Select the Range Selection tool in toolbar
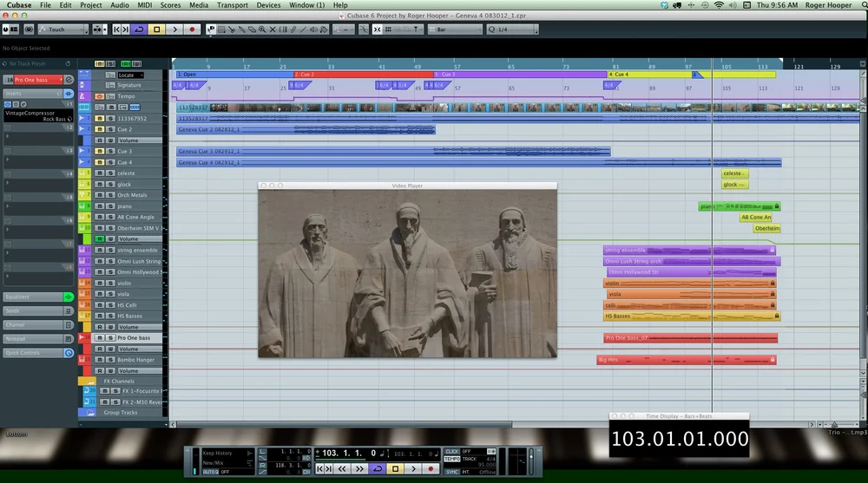 pos(220,29)
